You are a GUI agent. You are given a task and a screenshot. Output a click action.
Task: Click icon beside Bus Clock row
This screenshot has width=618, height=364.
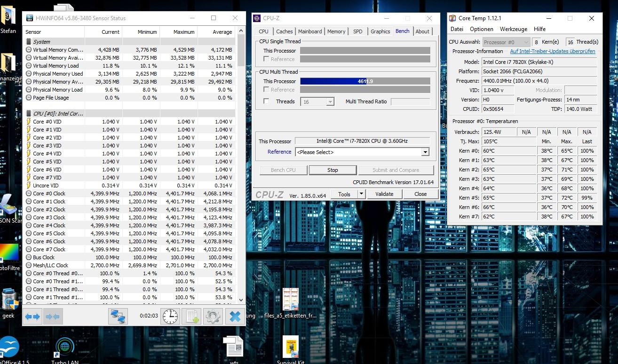pyautogui.click(x=29, y=257)
